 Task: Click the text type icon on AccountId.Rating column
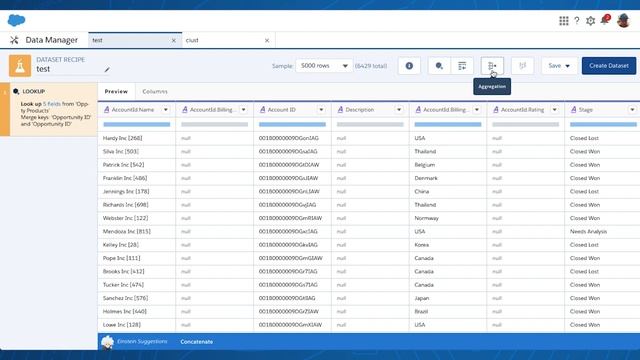pos(496,110)
